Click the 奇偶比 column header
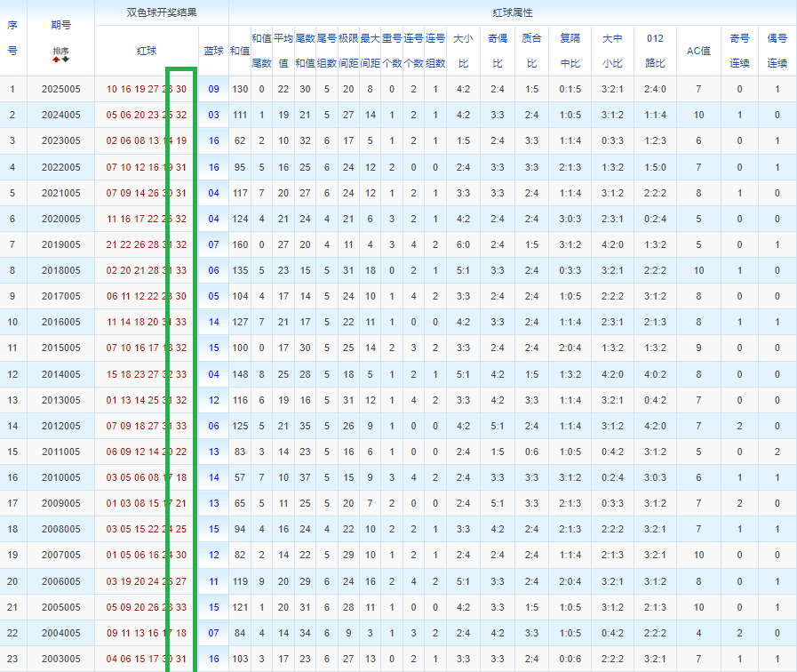 (x=497, y=51)
